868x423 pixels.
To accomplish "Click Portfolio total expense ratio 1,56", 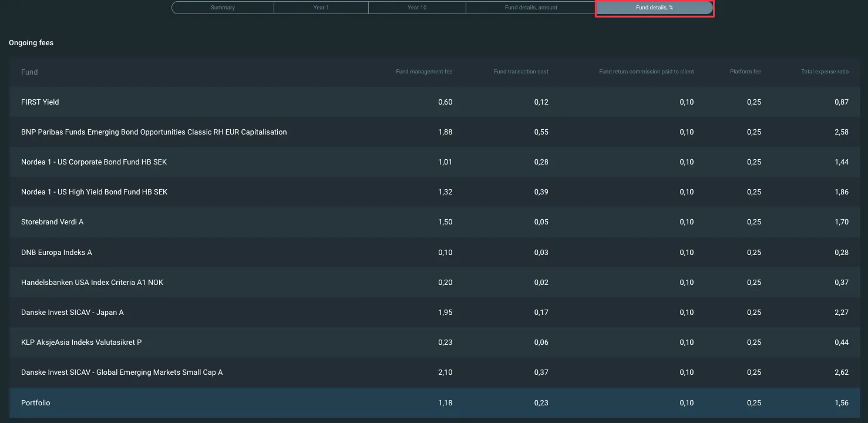I will [842, 403].
